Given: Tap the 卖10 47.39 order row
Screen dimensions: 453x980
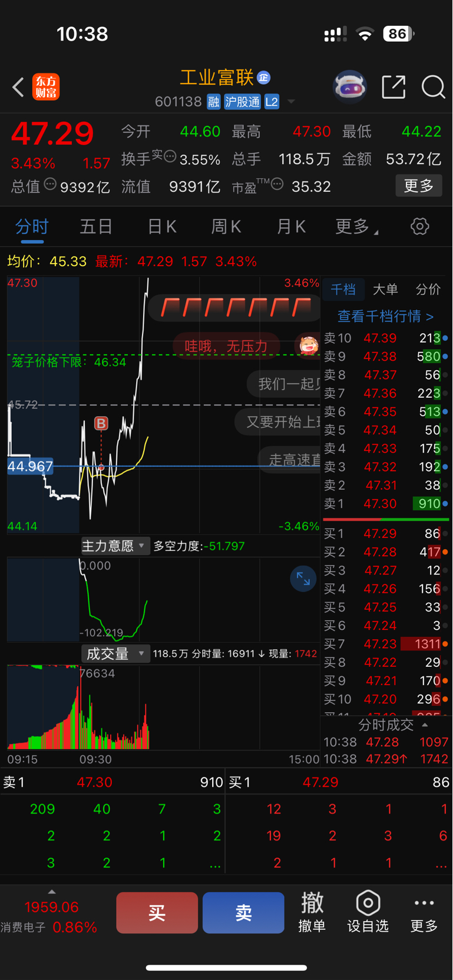Looking at the screenshot, I should pos(386,338).
